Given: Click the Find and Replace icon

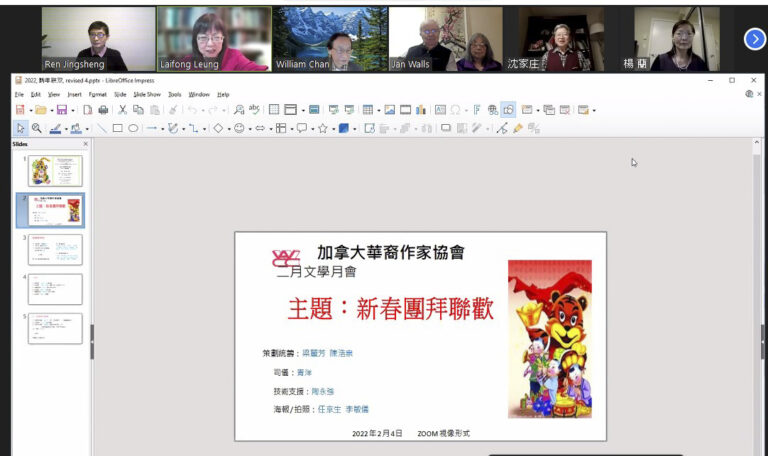Looking at the screenshot, I should tap(239, 110).
